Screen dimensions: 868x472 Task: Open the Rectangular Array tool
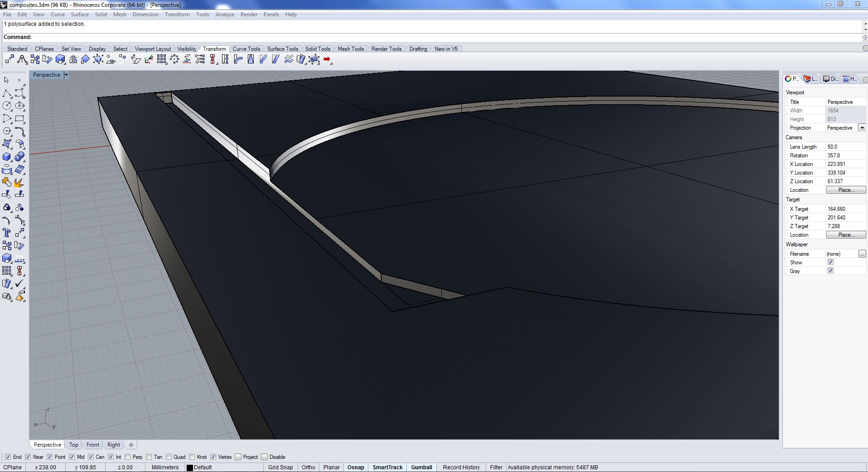click(162, 59)
